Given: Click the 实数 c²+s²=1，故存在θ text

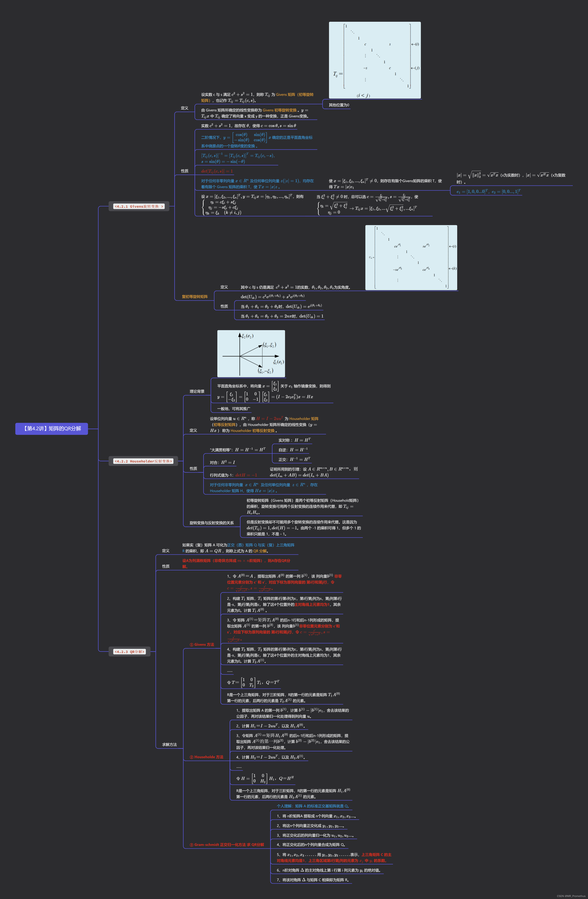Looking at the screenshot, I should [249, 126].
